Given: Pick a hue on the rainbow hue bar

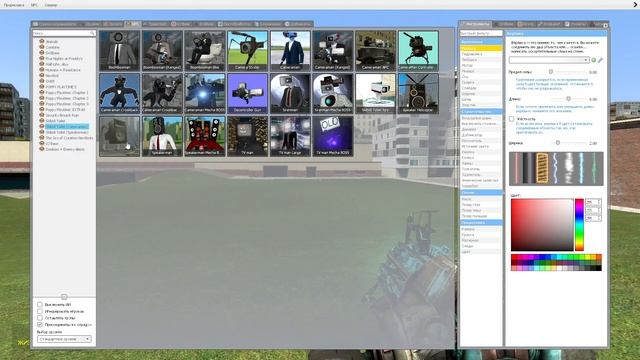Looking at the screenshot, I should click(579, 224).
